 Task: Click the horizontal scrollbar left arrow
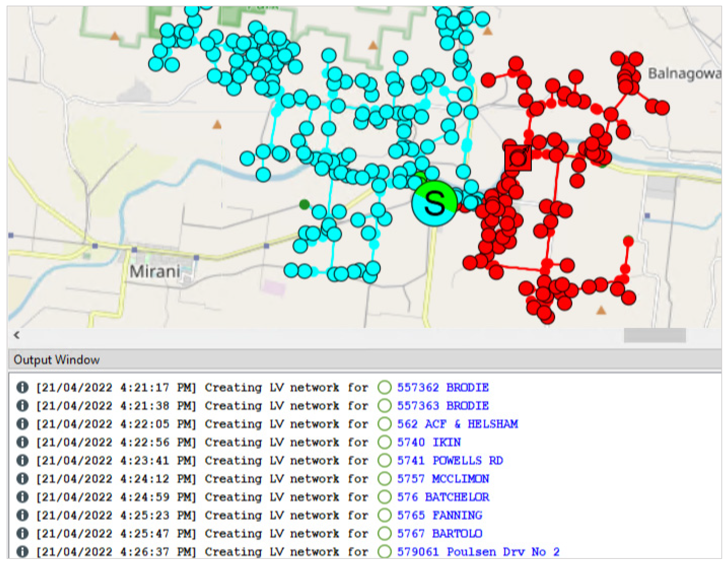coord(17,335)
